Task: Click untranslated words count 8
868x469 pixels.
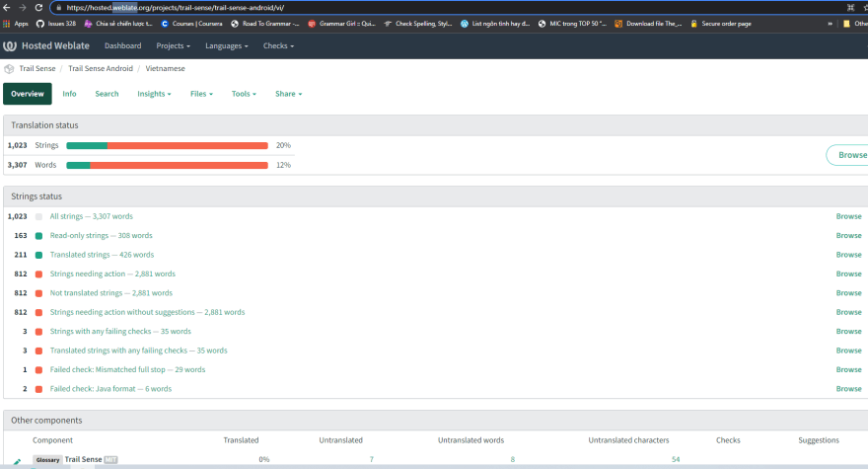Action: [513, 459]
